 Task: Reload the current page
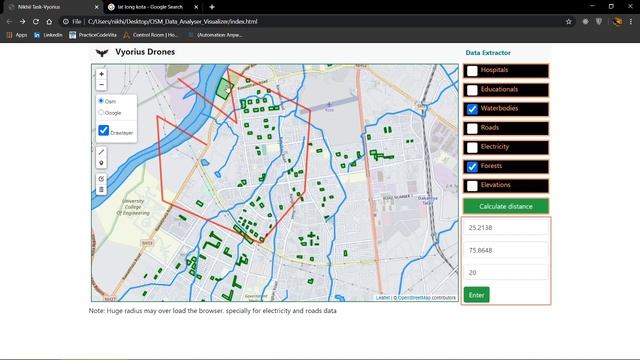pos(36,22)
